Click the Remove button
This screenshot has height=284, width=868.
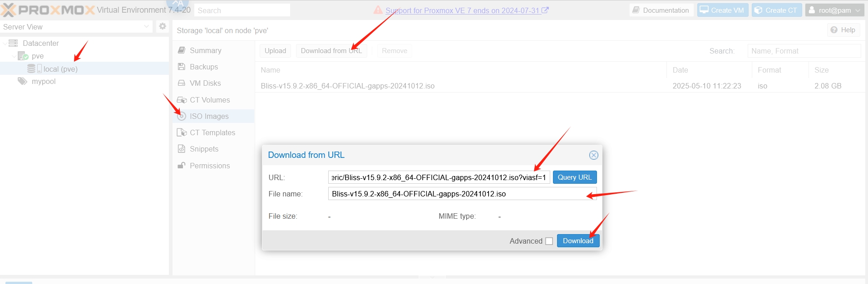(x=395, y=51)
